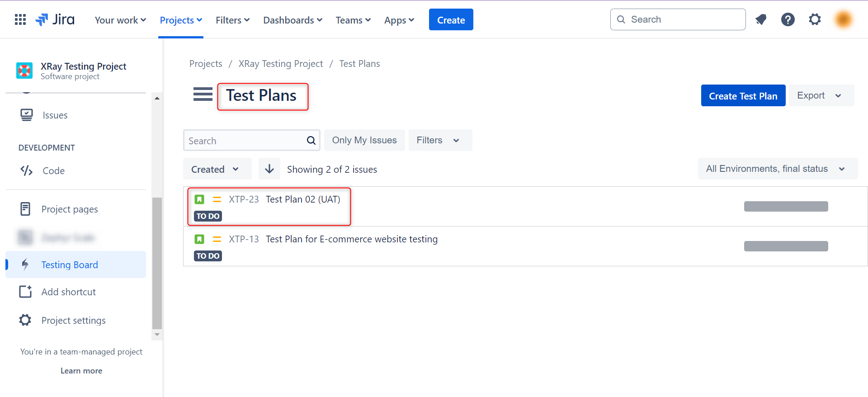This screenshot has width=868, height=397.
Task: Select Testing Board in sidebar
Action: (x=70, y=265)
